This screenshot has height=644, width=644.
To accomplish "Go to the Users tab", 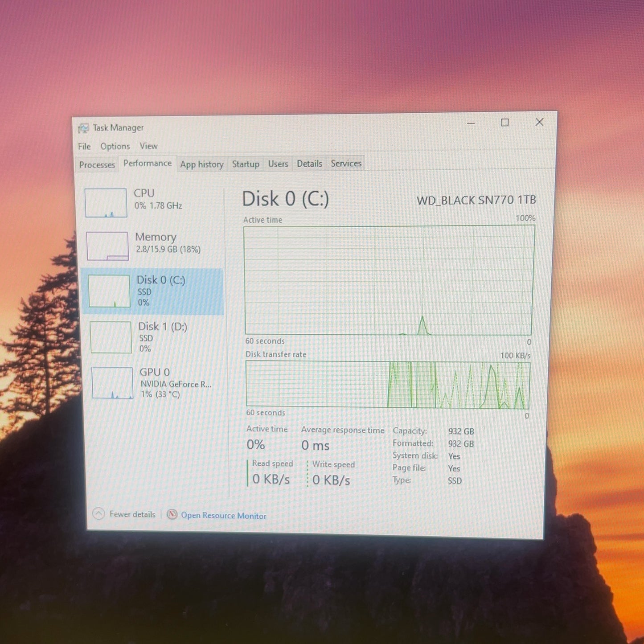I will 278,164.
